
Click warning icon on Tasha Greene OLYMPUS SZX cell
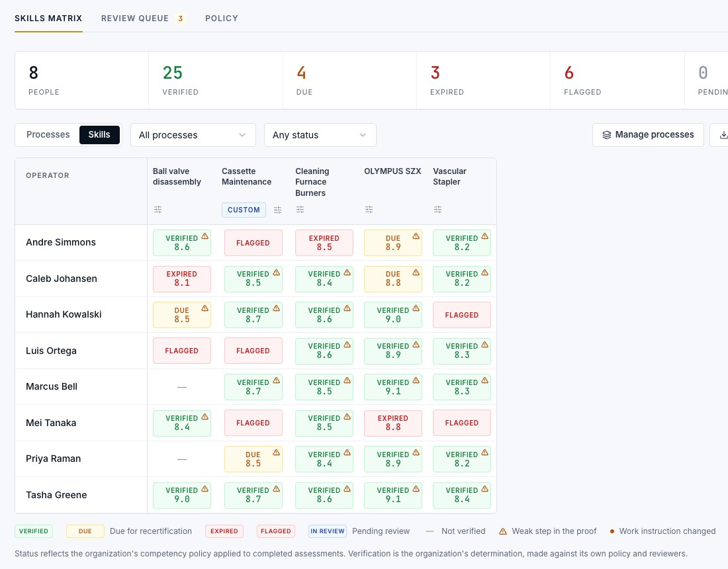click(x=416, y=489)
